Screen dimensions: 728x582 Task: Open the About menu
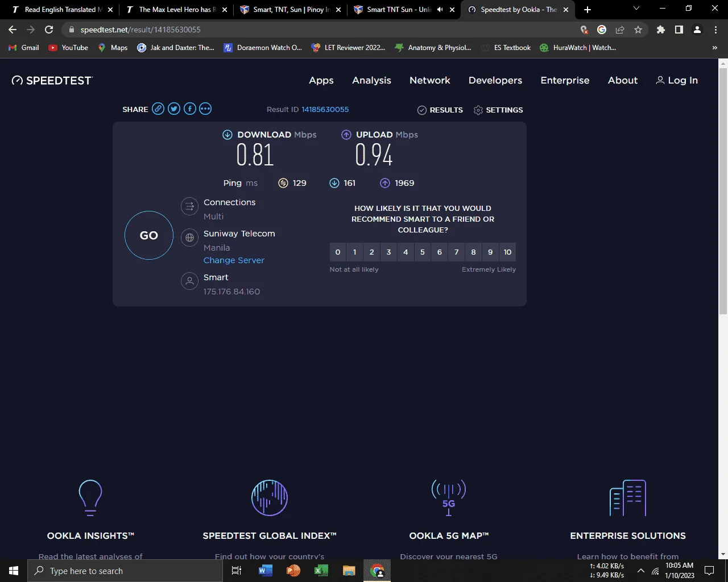pyautogui.click(x=623, y=81)
